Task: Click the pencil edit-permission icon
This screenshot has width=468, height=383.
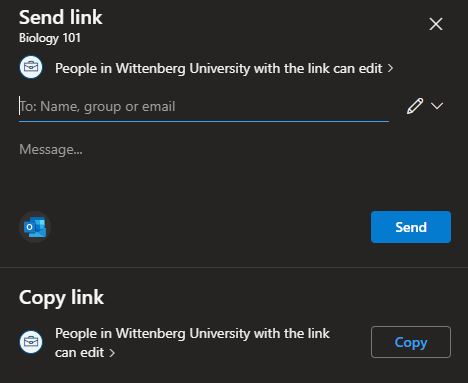Action: click(415, 106)
